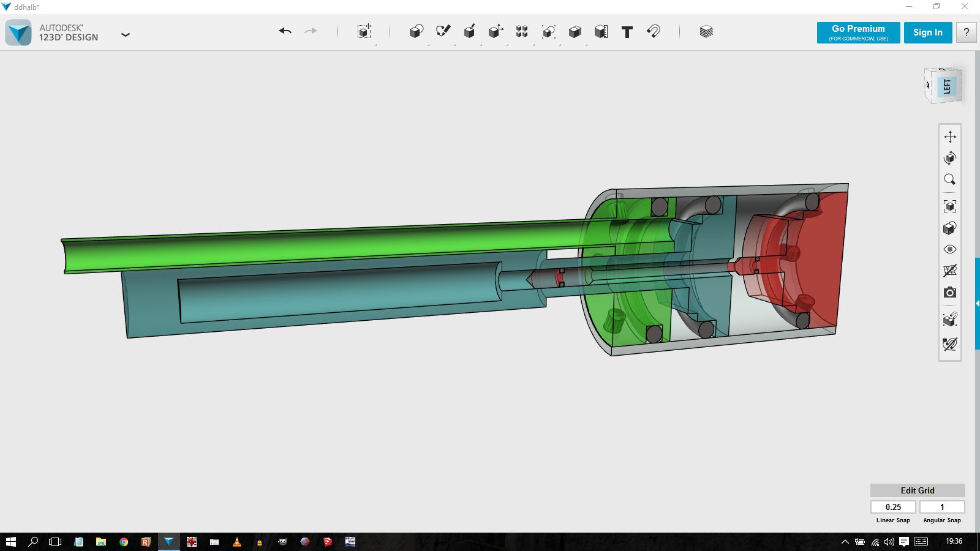Image resolution: width=980 pixels, height=551 pixels.
Task: Select the Pan tool in navigation bar
Action: pyautogui.click(x=949, y=137)
